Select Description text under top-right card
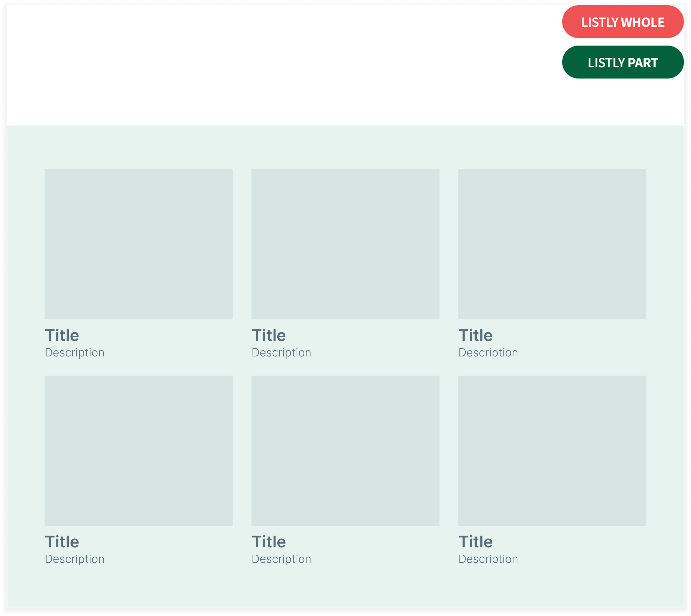This screenshot has width=691, height=616. [488, 353]
